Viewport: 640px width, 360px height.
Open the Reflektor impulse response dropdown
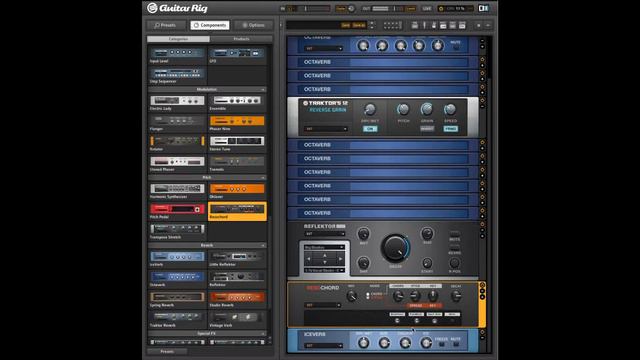click(324, 270)
